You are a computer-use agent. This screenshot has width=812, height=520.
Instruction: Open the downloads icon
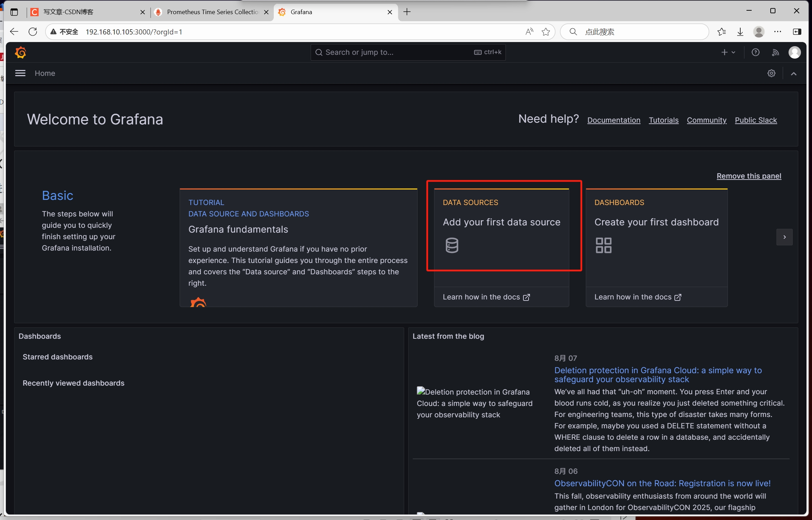740,32
